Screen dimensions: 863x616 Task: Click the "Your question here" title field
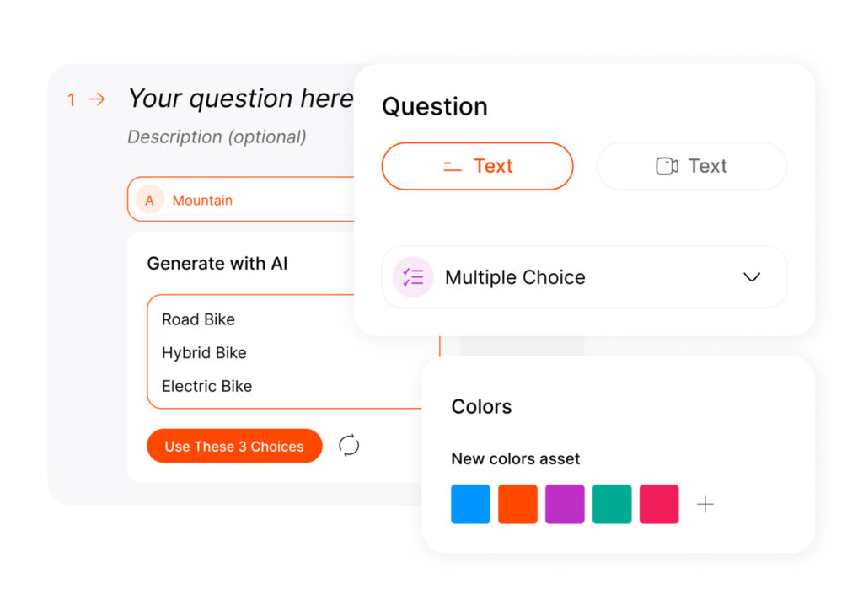pos(239,99)
